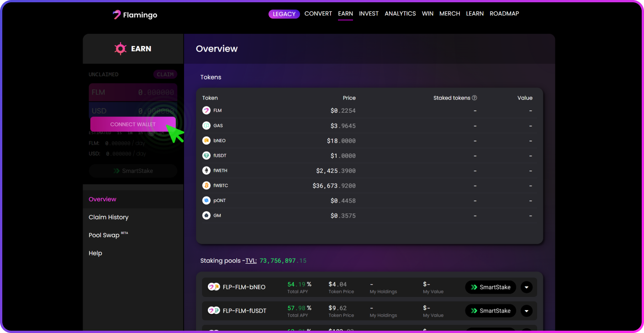The image size is (644, 333).
Task: Click the fUSDT token name
Action: 220,156
